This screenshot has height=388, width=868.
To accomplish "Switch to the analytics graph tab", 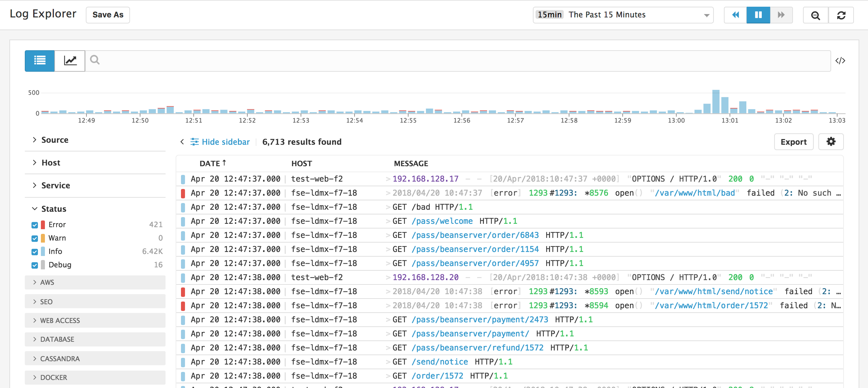I will tap(69, 61).
